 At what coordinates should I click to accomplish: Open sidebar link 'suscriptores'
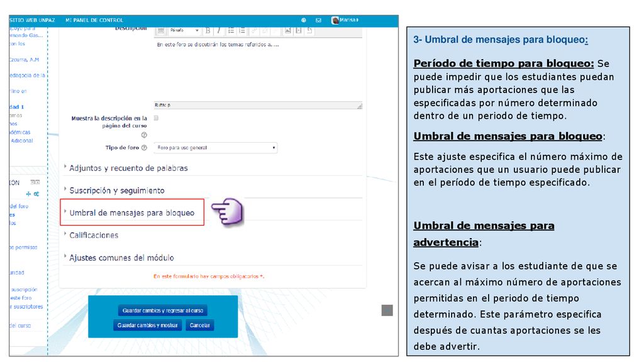pyautogui.click(x=26, y=307)
